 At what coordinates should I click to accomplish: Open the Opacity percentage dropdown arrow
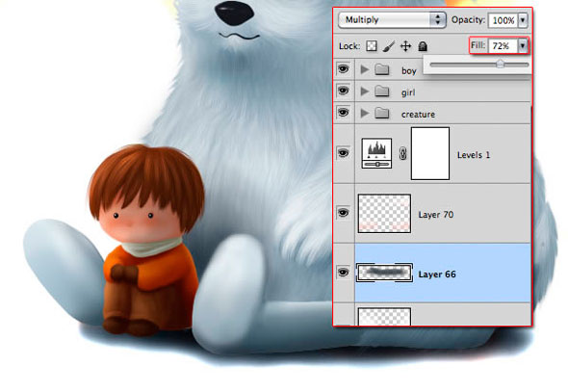tap(523, 20)
